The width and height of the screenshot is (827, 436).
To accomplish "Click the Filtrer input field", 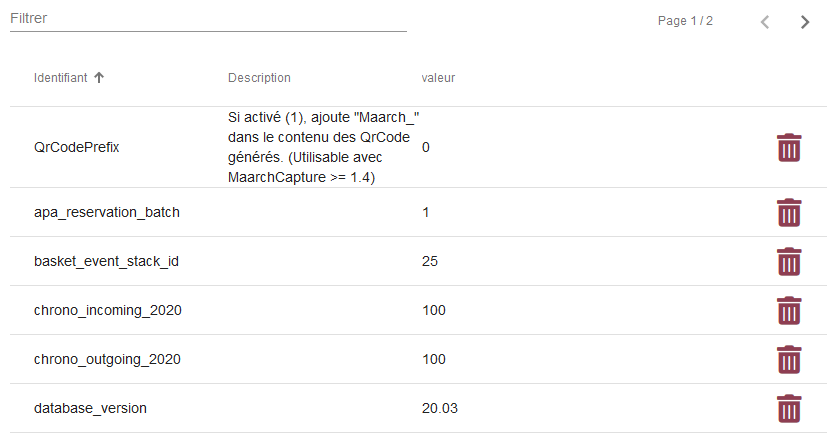I will [x=208, y=18].
